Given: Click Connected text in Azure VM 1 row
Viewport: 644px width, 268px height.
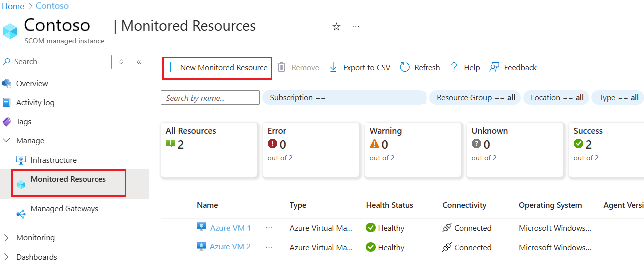Looking at the screenshot, I should tap(473, 228).
